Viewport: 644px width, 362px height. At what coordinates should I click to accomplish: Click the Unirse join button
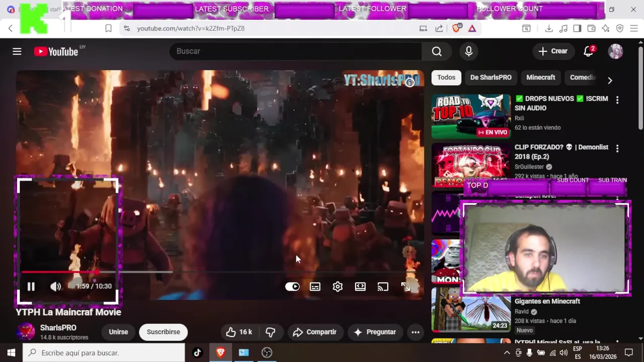click(x=118, y=332)
